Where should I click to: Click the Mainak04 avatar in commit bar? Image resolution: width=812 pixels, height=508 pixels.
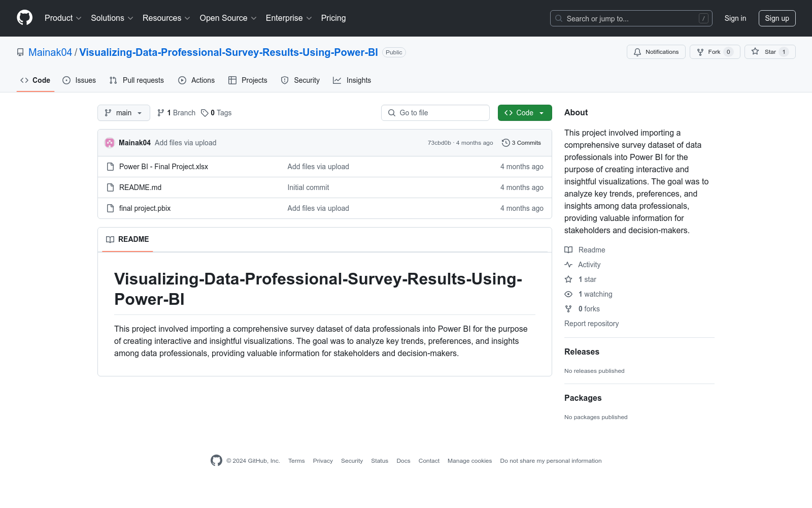pyautogui.click(x=110, y=143)
